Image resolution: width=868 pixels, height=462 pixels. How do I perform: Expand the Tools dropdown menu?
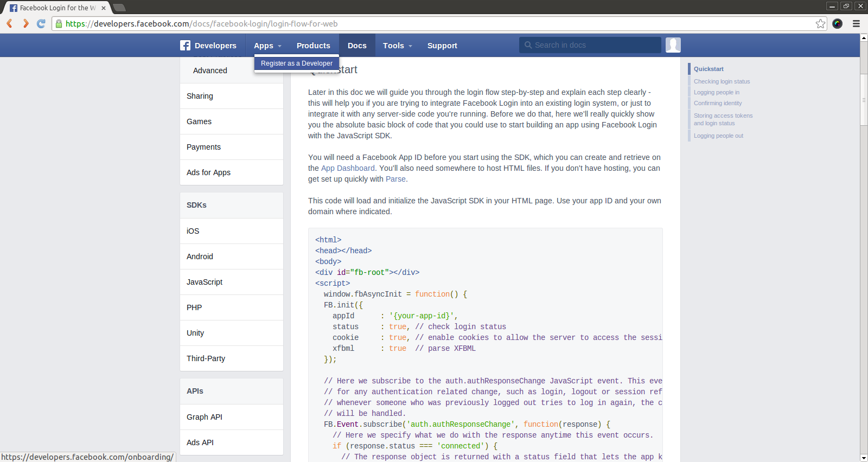397,46
